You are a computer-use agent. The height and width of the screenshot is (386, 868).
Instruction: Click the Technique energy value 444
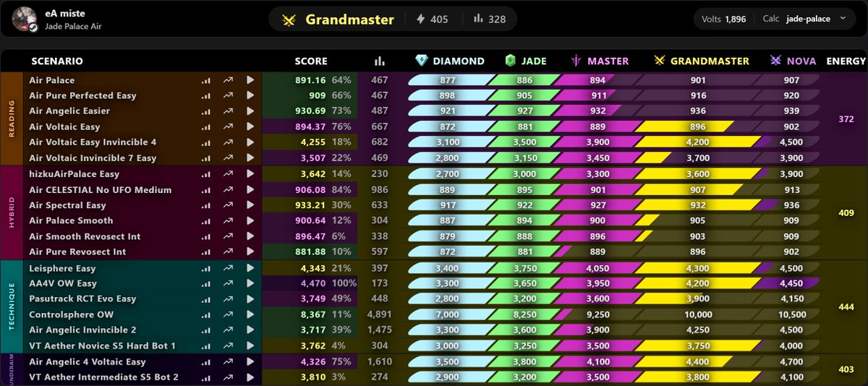[x=846, y=306]
